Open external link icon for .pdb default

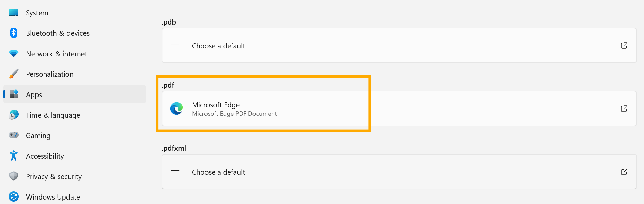(624, 45)
